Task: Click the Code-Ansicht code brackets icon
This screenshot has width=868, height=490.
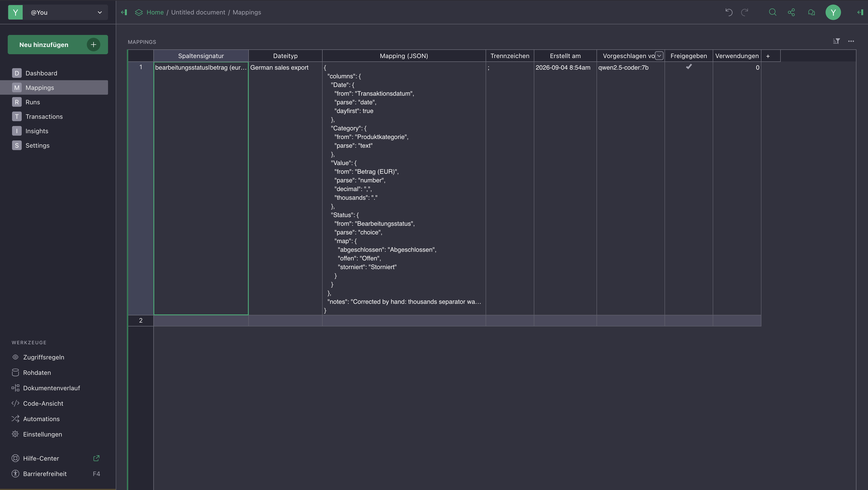Action: coord(15,404)
